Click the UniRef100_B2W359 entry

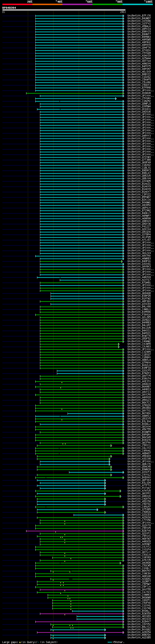(x=139, y=613)
